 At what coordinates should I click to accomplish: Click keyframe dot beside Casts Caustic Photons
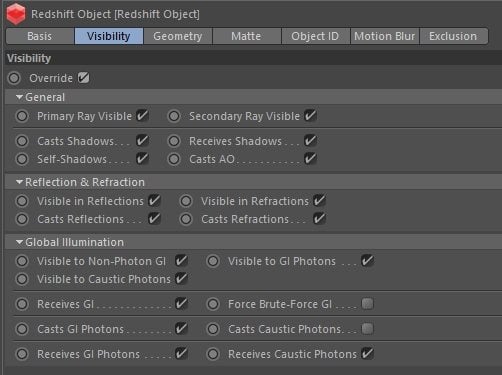(x=213, y=329)
